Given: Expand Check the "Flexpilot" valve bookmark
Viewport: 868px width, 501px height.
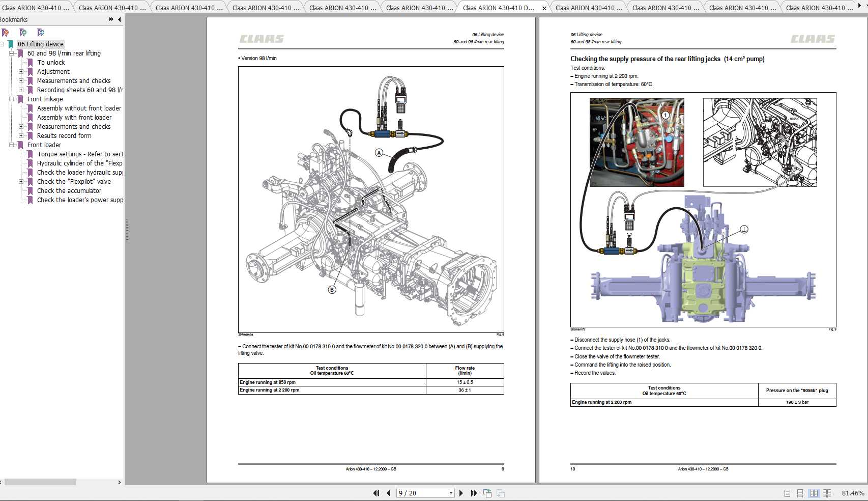Looking at the screenshot, I should (x=21, y=182).
